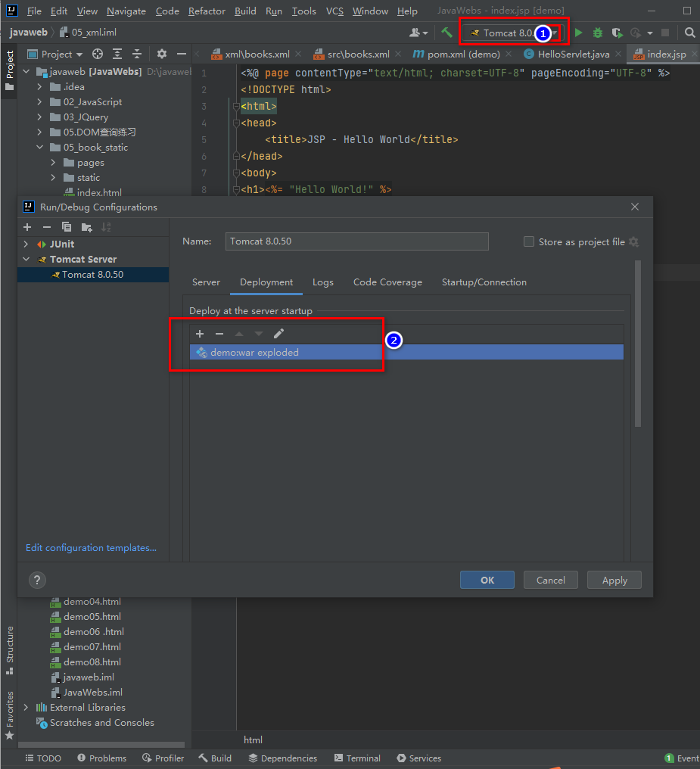Image resolution: width=700 pixels, height=769 pixels.
Task: Select JavaWebs.iml file in tree
Action: click(x=92, y=692)
